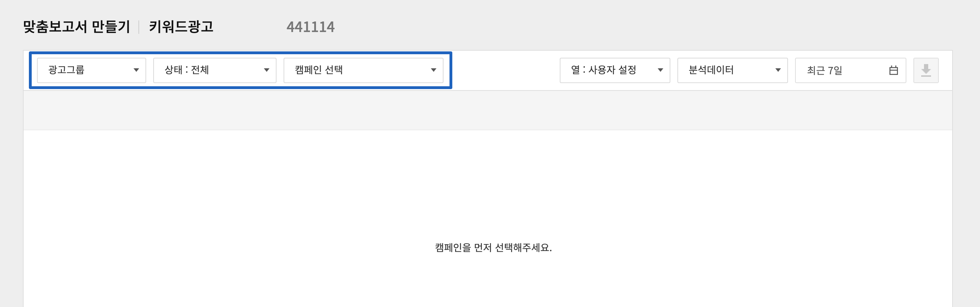Click the 맞춤보고서 만들기 title
This screenshot has height=307, width=980.
(76, 27)
